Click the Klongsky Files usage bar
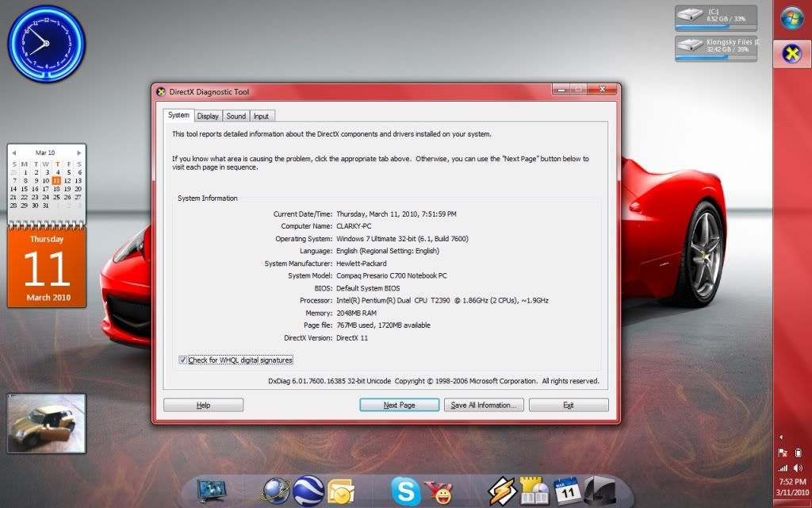 click(716, 56)
